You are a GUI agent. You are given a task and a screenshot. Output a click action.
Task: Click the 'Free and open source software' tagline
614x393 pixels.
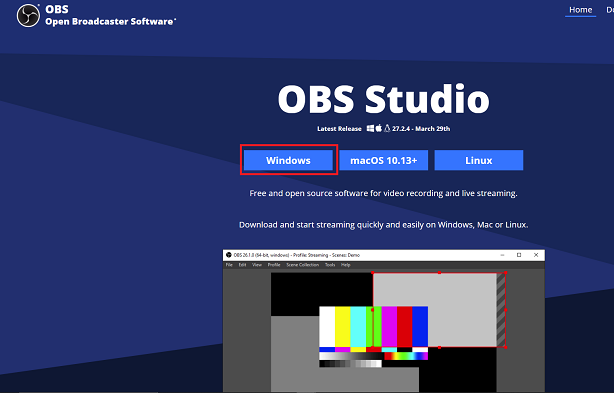click(383, 193)
